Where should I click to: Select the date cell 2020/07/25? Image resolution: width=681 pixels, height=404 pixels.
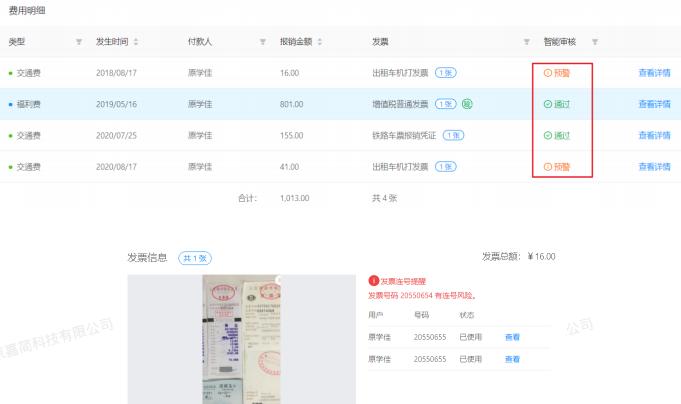click(116, 136)
